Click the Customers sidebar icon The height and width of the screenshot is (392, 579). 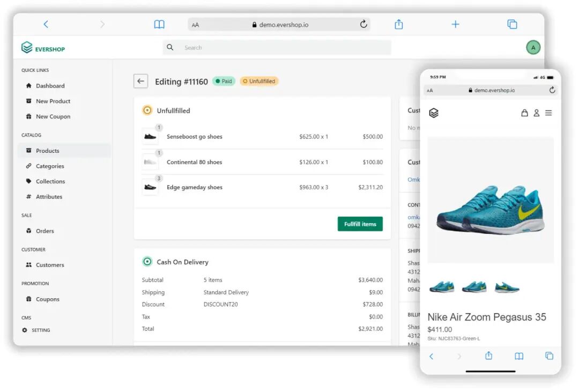[x=28, y=265]
